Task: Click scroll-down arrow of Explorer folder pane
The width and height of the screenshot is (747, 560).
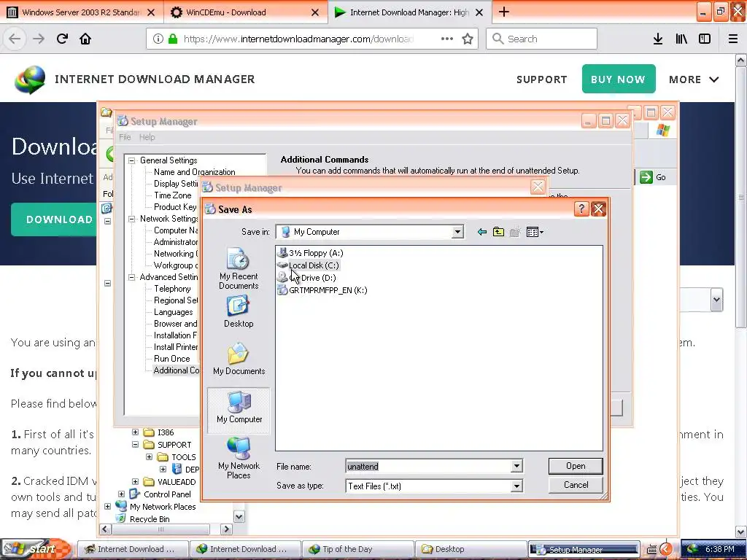Action: point(239,517)
